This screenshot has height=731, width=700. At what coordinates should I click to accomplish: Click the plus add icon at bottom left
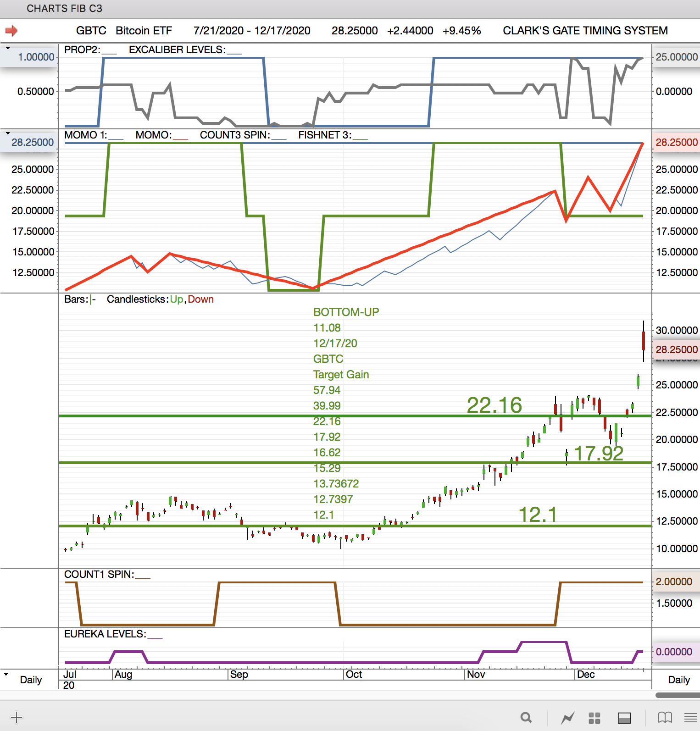(x=17, y=717)
